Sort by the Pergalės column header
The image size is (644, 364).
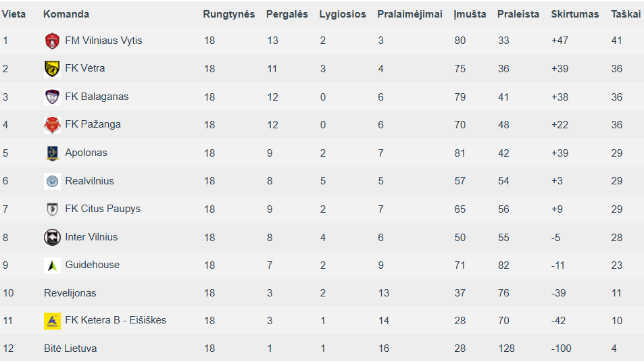(x=287, y=14)
